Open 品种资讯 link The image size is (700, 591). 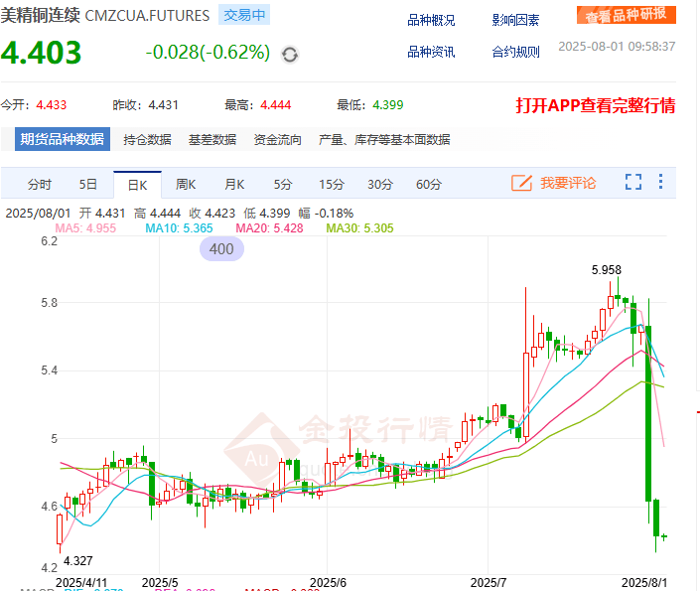(431, 52)
